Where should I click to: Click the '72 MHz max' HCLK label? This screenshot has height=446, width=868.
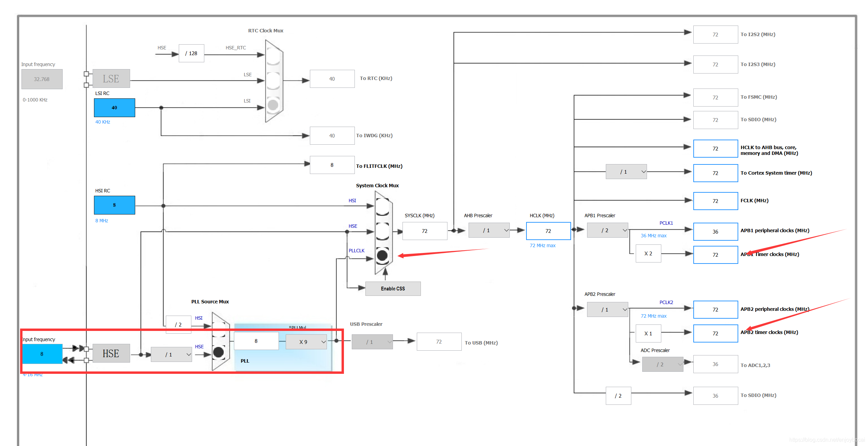(543, 246)
